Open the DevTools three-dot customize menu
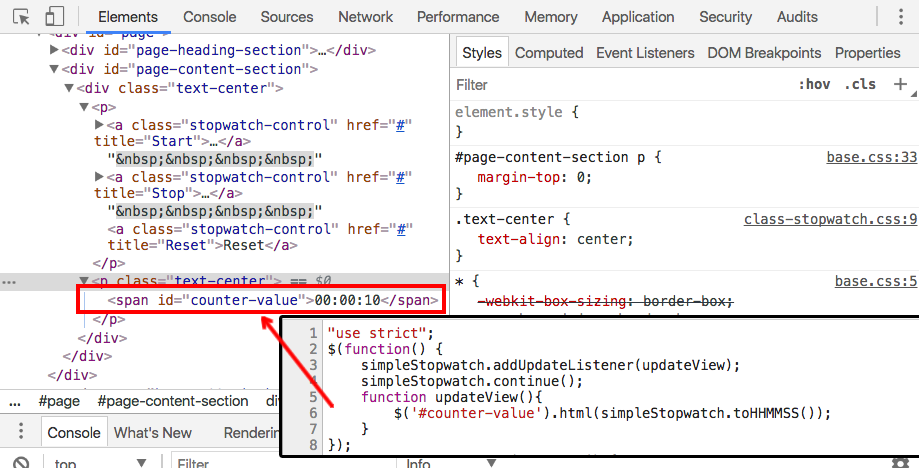This screenshot has width=919, height=468. tap(900, 17)
